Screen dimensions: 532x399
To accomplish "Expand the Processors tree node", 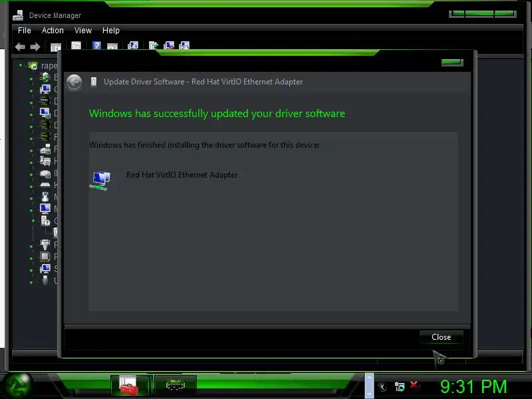I will click(x=31, y=258).
